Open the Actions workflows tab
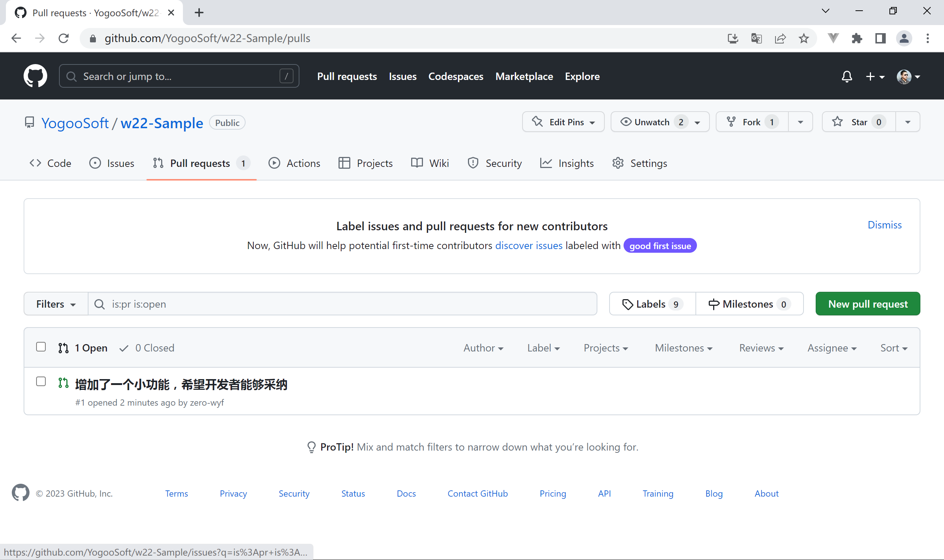This screenshot has width=944, height=560. tap(295, 163)
